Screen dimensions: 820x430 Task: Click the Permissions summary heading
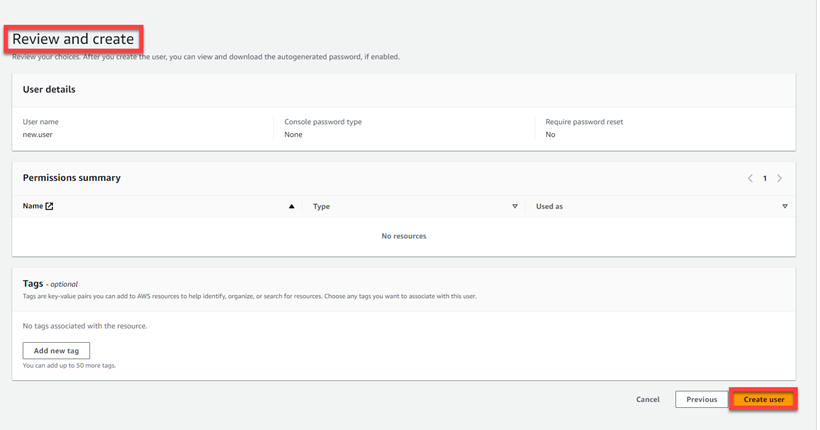[72, 178]
